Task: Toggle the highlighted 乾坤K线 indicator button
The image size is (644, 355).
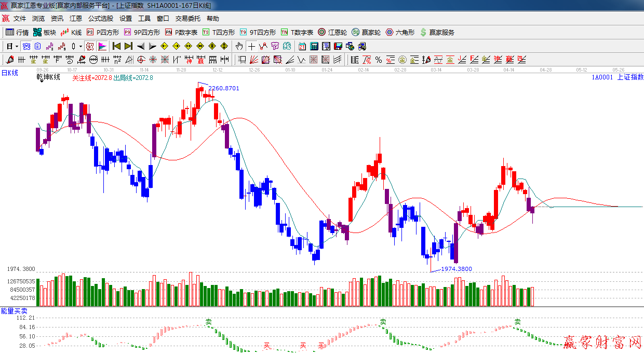Action: [90, 46]
